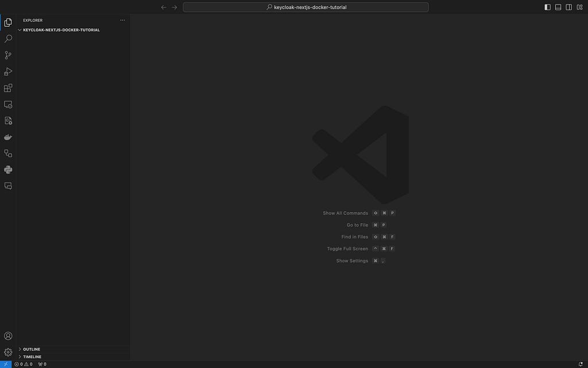Screen dimensions: 588x368
Task: Expand the OUTLINE section
Action: click(x=73, y=349)
